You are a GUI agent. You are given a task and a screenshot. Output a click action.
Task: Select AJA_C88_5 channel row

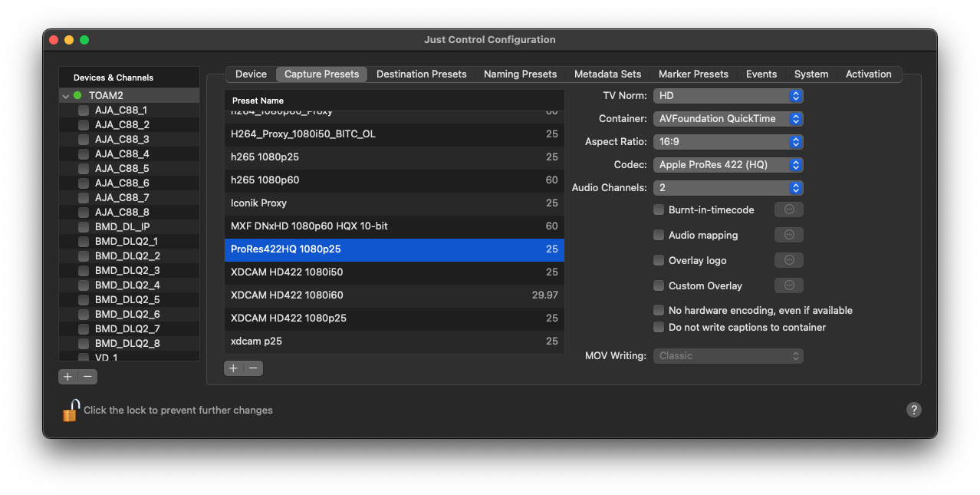[129, 169]
